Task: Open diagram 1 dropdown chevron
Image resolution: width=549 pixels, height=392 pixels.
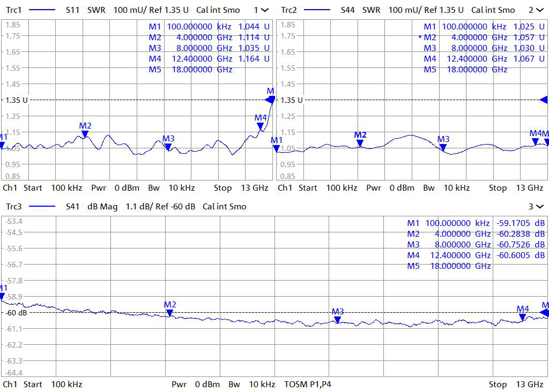Action: click(x=264, y=10)
